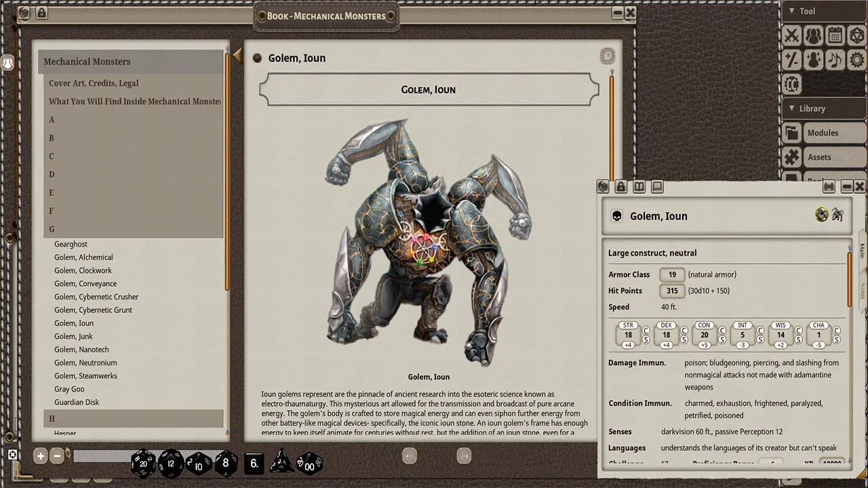This screenshot has height=488, width=868.
Task: Click the INT check C button
Action: [x=761, y=331]
